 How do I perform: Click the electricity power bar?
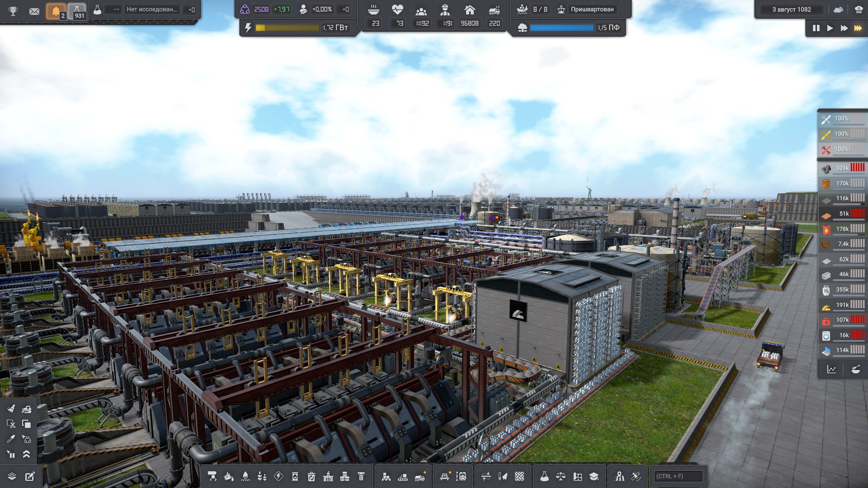pos(288,28)
